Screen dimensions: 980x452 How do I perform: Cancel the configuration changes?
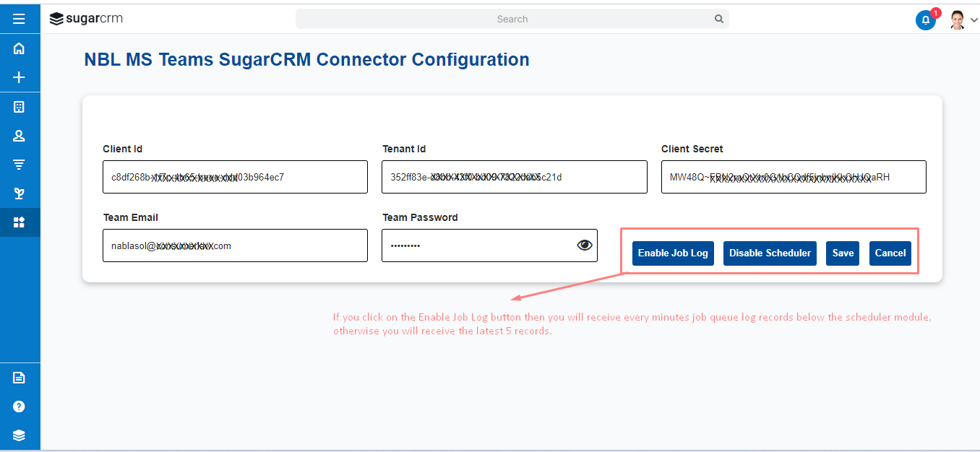pyautogui.click(x=890, y=253)
